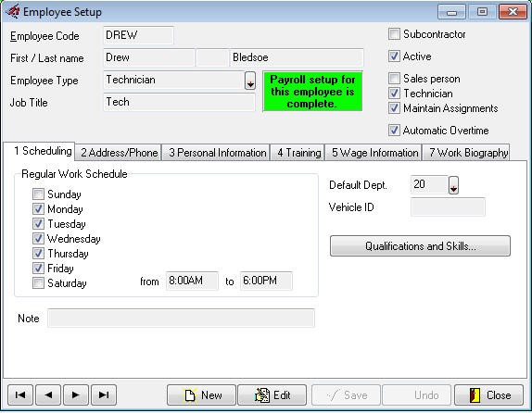Click the Note input field
Viewport: 532px width, 413px height.
181,318
